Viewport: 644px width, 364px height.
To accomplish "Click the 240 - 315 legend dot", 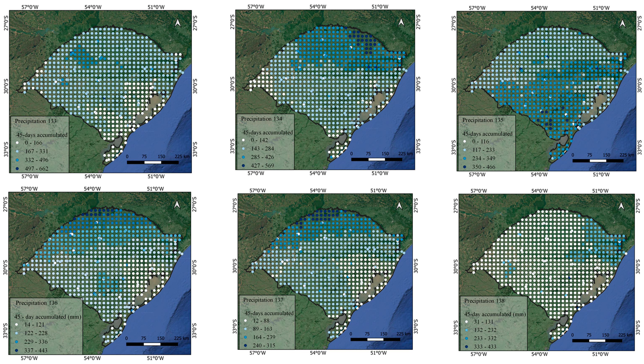I will [x=246, y=346].
